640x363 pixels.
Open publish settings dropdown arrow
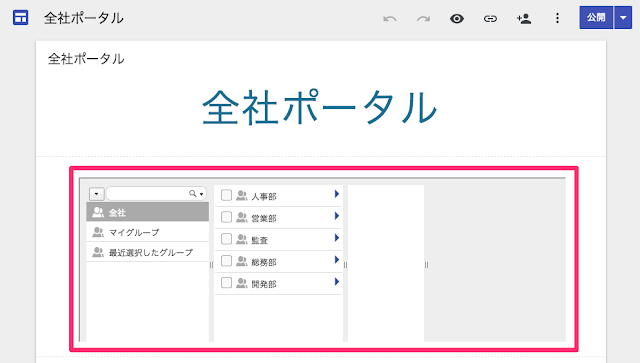pos(623,17)
